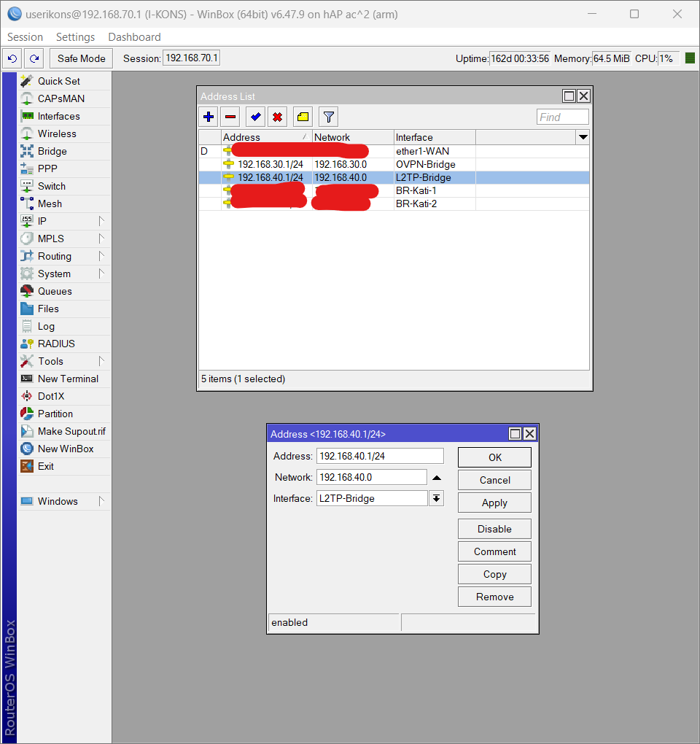Viewport: 700px width, 744px height.
Task: Open the column selector dropdown in Address List
Action: tap(583, 137)
